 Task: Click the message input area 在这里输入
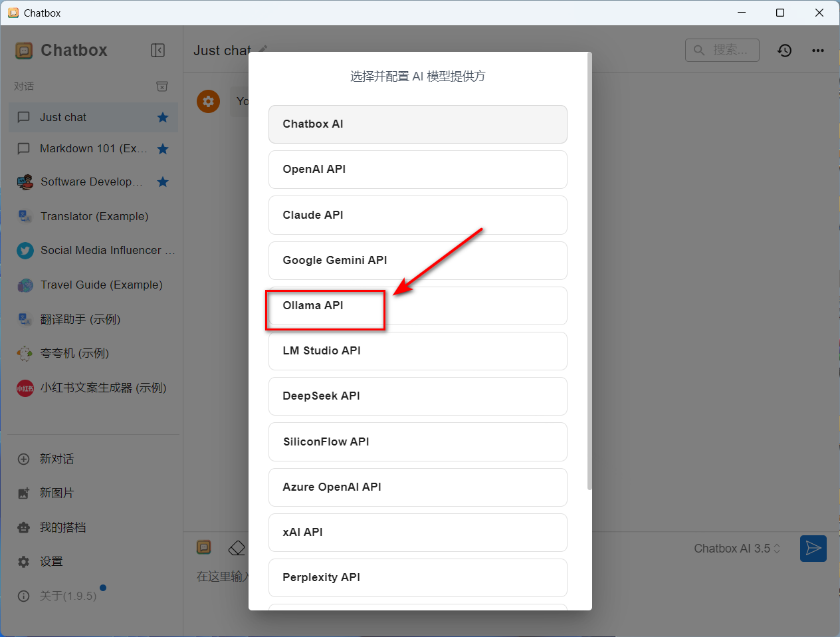pos(223,576)
